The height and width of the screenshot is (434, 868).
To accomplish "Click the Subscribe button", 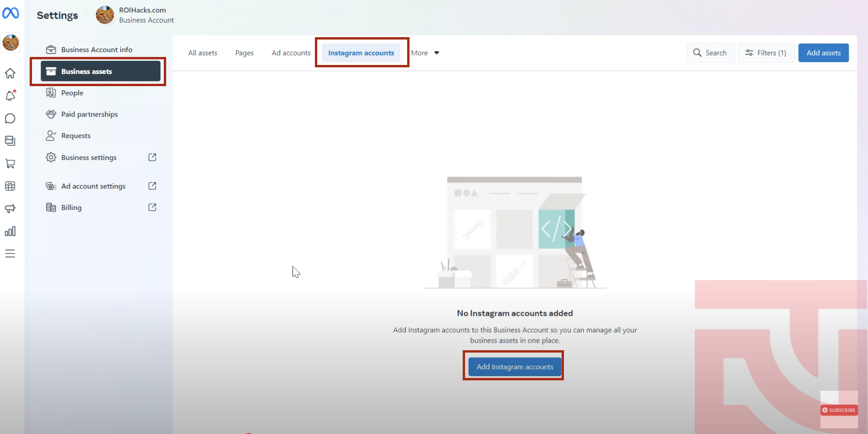I will tap(839, 410).
